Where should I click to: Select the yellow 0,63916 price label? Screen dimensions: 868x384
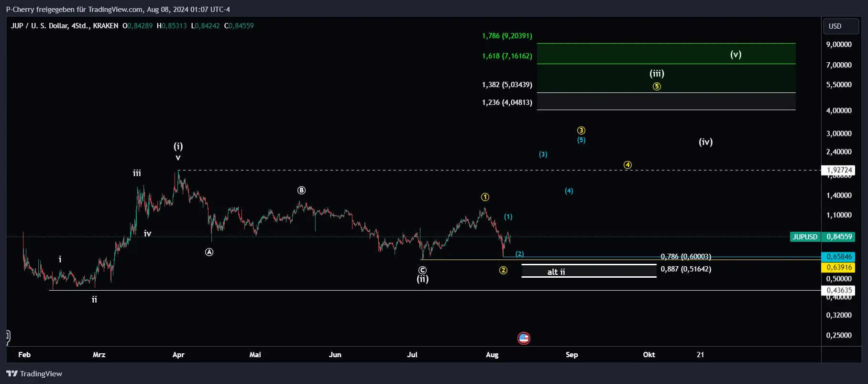[x=839, y=267]
